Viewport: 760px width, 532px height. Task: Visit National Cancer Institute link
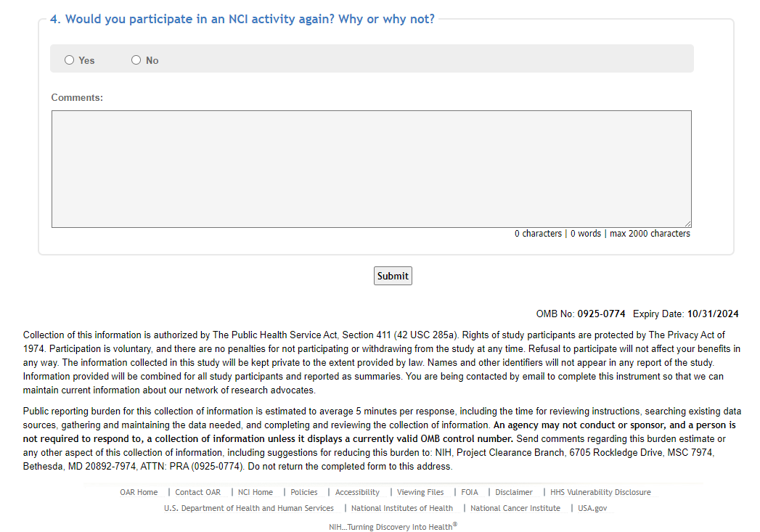[x=515, y=508]
